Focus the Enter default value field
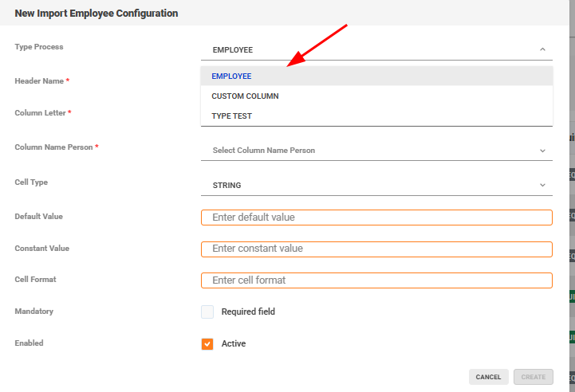This screenshot has width=575, height=392. pyautogui.click(x=376, y=218)
